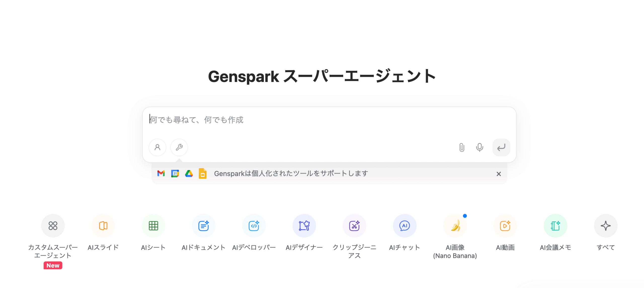Click inside the 何でも尋ねて prompt field
This screenshot has width=644, height=288.
click(x=302, y=120)
